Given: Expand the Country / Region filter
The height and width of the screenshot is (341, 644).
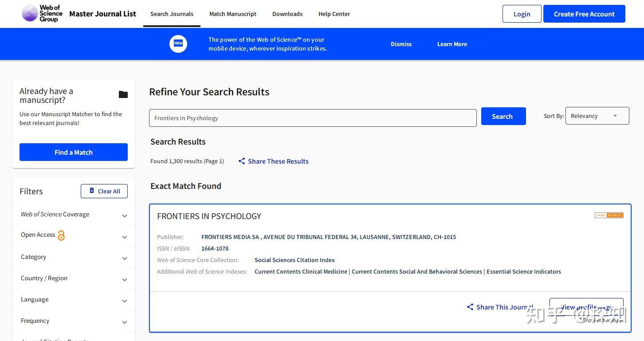Looking at the screenshot, I should [125, 279].
